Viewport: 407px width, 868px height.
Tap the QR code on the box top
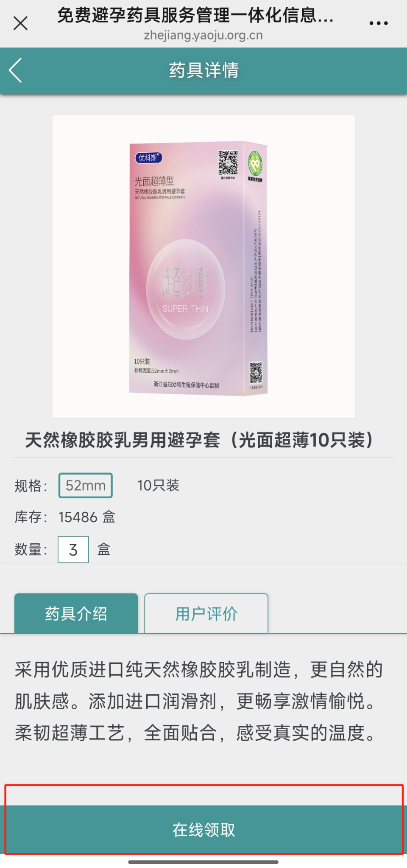coord(228,163)
